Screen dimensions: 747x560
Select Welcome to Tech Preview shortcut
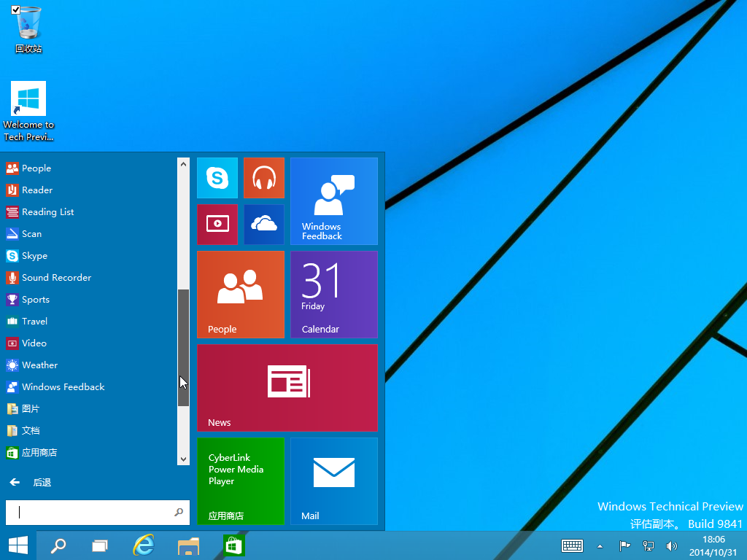click(x=28, y=112)
